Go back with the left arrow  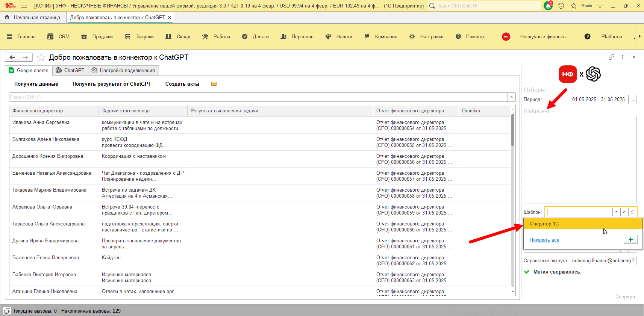pyautogui.click(x=12, y=57)
